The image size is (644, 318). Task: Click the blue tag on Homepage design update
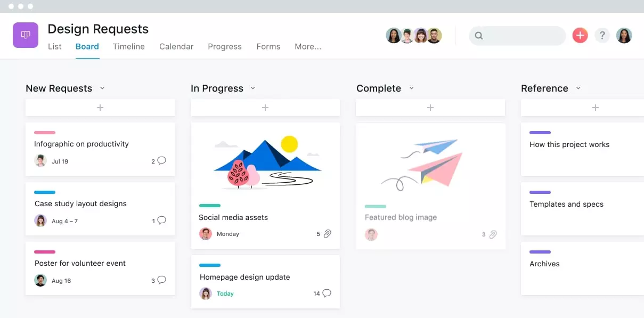(210, 265)
